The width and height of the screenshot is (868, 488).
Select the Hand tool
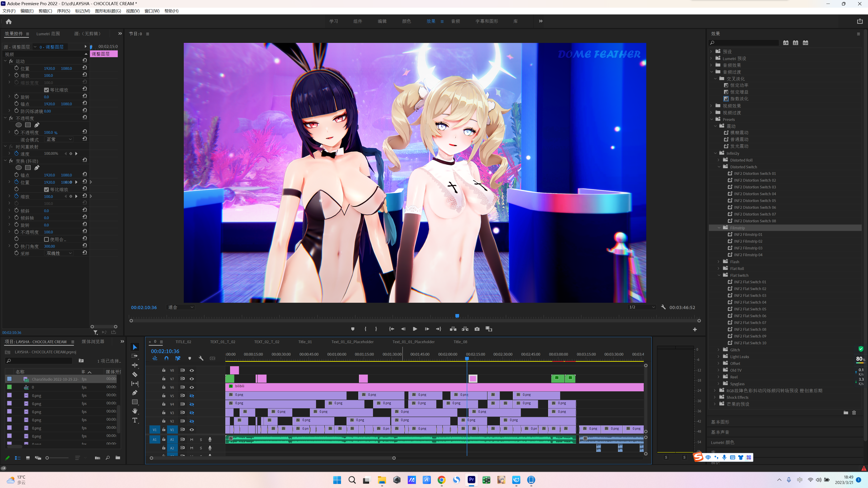click(x=135, y=411)
